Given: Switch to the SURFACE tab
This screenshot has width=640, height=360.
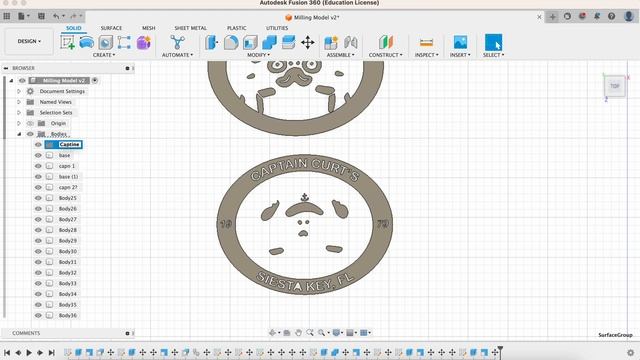Looking at the screenshot, I should [111, 28].
